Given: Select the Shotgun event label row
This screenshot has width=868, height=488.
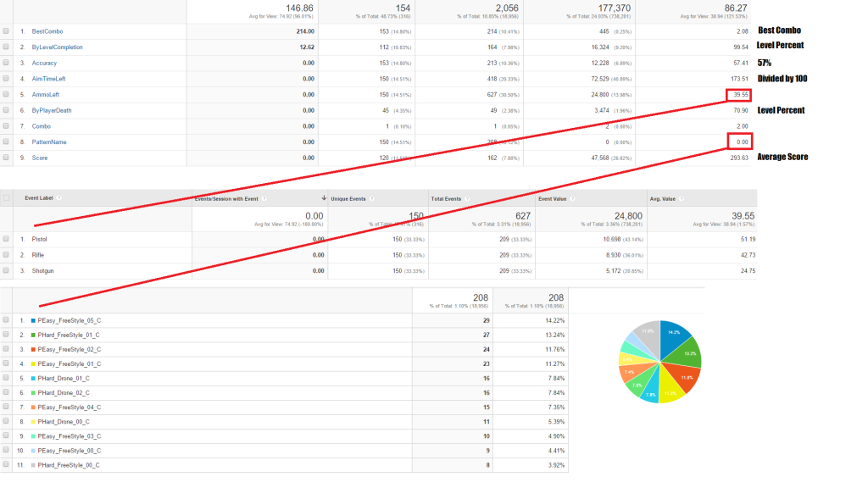Looking at the screenshot, I should pyautogui.click(x=42, y=271).
